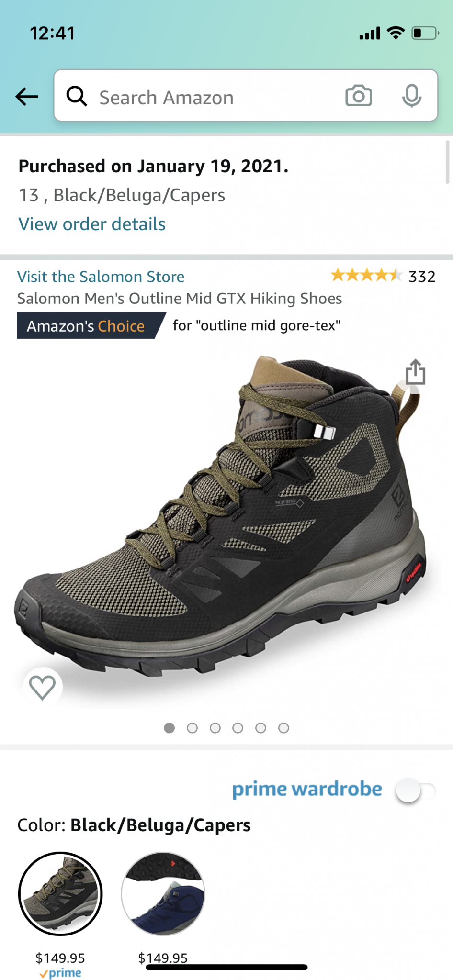Open View order details link
Viewport: 453px width, 980px height.
(x=92, y=224)
